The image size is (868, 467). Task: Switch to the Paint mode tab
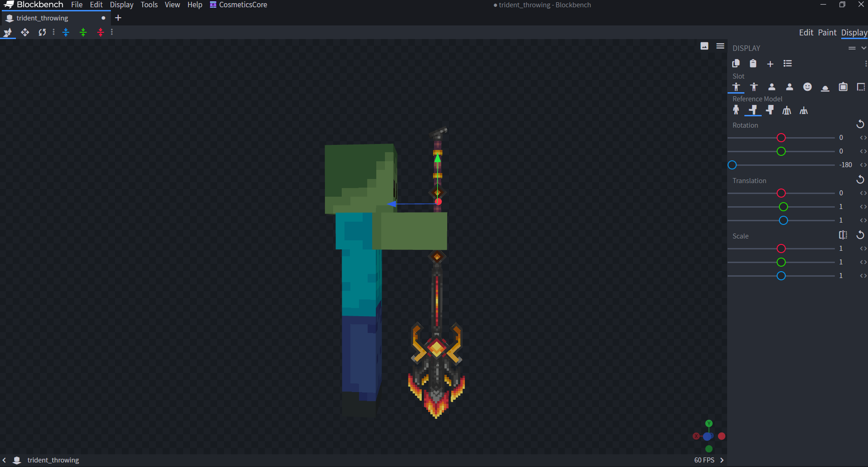(x=827, y=33)
